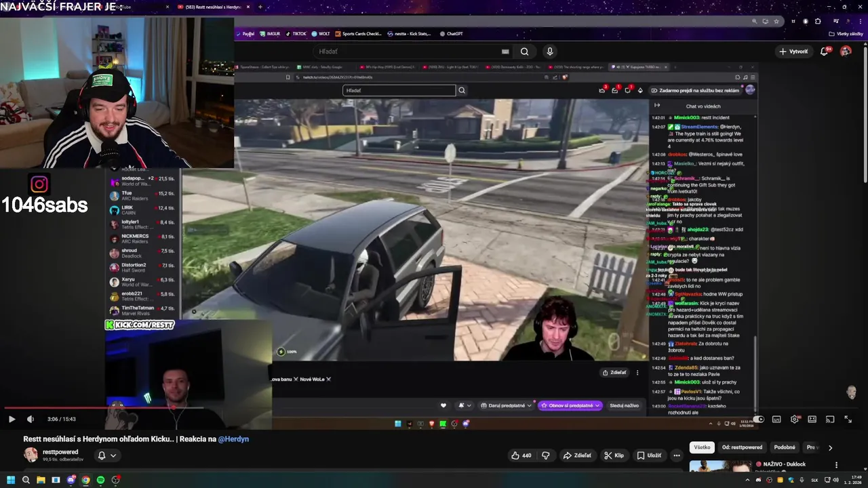Open the WOLT bookmark

click(x=321, y=33)
